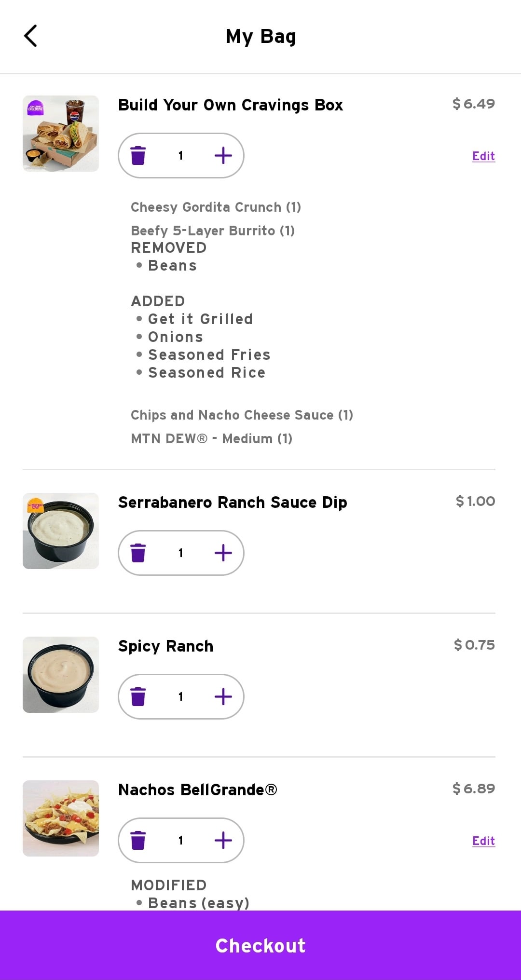Delete the Build Your Own Cravings Box
521x980 pixels.
[x=138, y=155]
